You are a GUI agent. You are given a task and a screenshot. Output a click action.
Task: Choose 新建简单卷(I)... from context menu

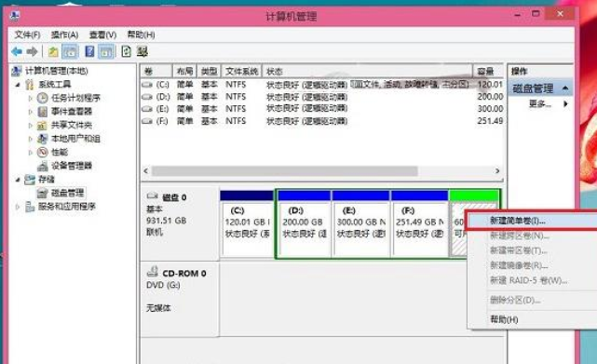533,221
